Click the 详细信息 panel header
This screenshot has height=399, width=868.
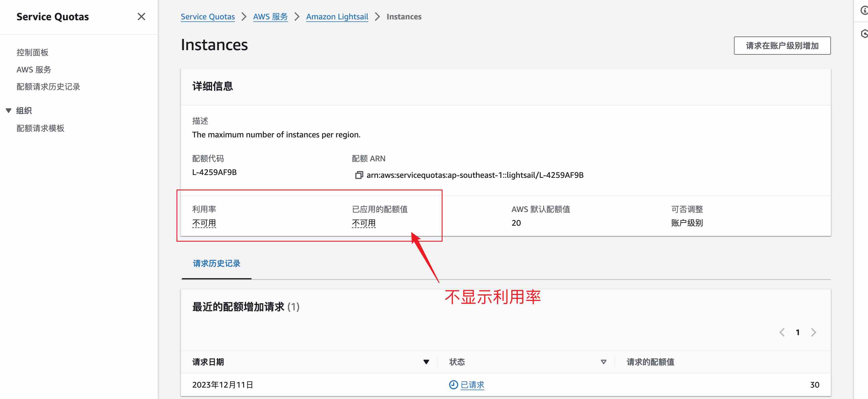(x=212, y=86)
